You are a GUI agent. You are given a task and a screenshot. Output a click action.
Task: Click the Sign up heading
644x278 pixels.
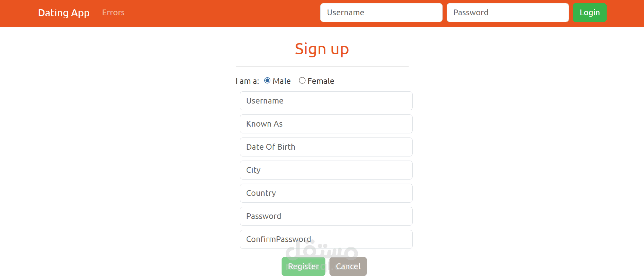[322, 49]
